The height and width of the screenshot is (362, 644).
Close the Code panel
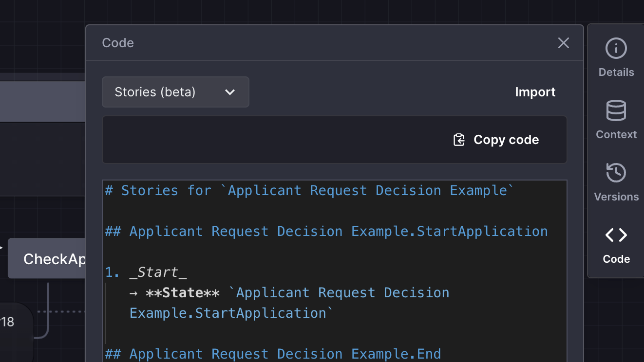click(564, 43)
